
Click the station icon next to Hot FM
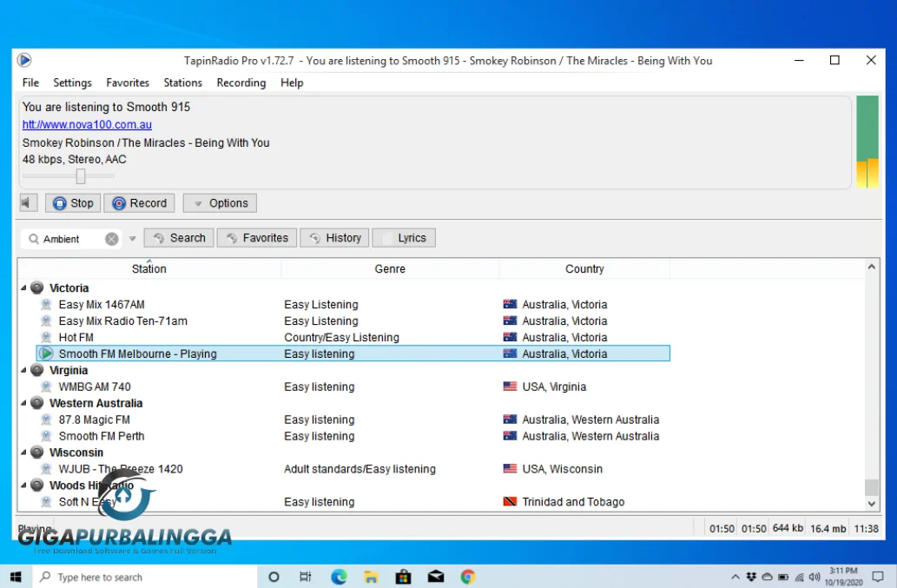pyautogui.click(x=47, y=337)
